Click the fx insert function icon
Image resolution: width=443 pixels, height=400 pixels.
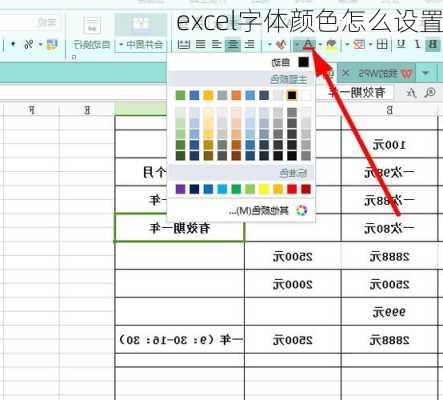pos(412,93)
